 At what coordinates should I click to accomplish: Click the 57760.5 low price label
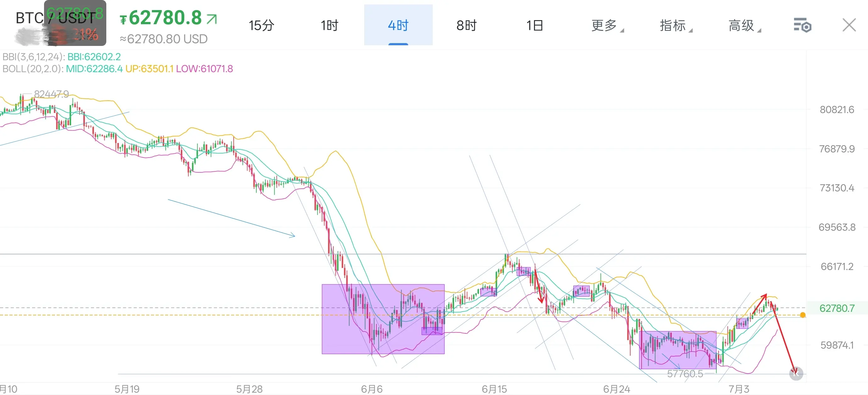[x=685, y=373]
